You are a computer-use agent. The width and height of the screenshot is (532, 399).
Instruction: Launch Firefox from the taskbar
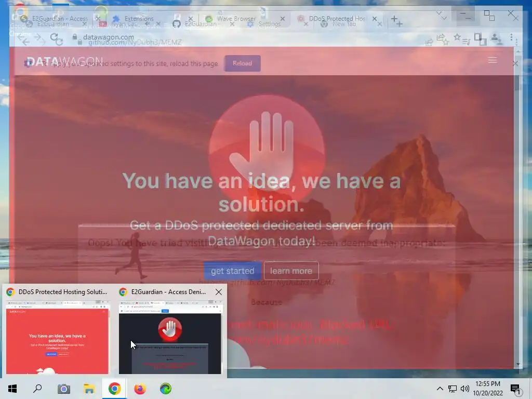(140, 389)
